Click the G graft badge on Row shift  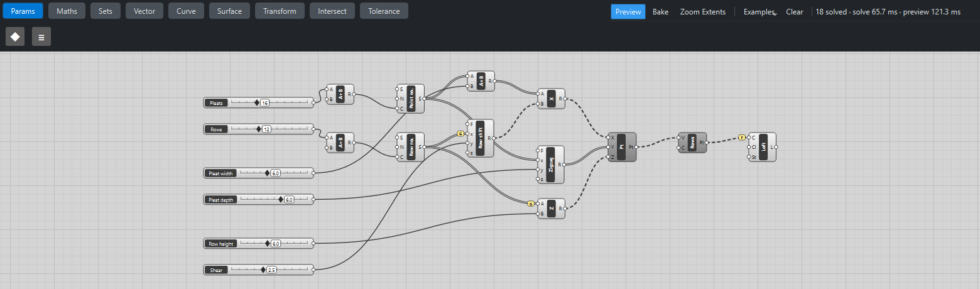(460, 134)
